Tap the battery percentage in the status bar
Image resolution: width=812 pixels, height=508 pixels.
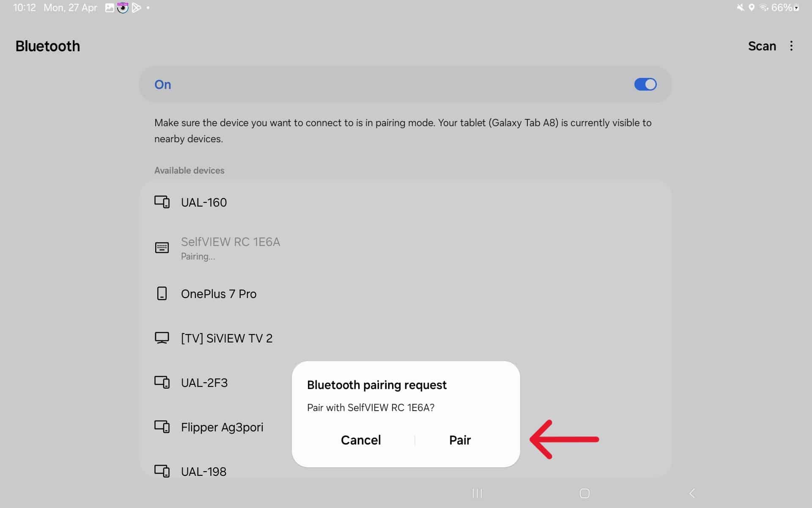pos(782,8)
